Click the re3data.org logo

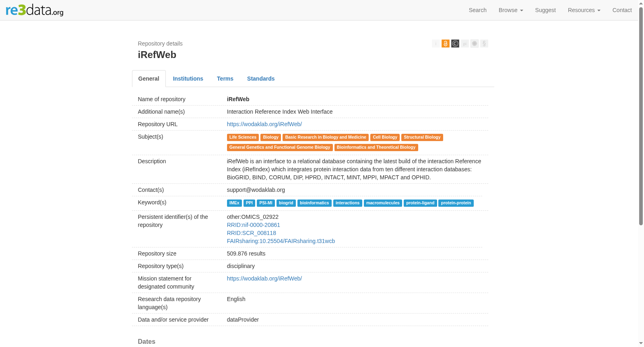coord(35,10)
